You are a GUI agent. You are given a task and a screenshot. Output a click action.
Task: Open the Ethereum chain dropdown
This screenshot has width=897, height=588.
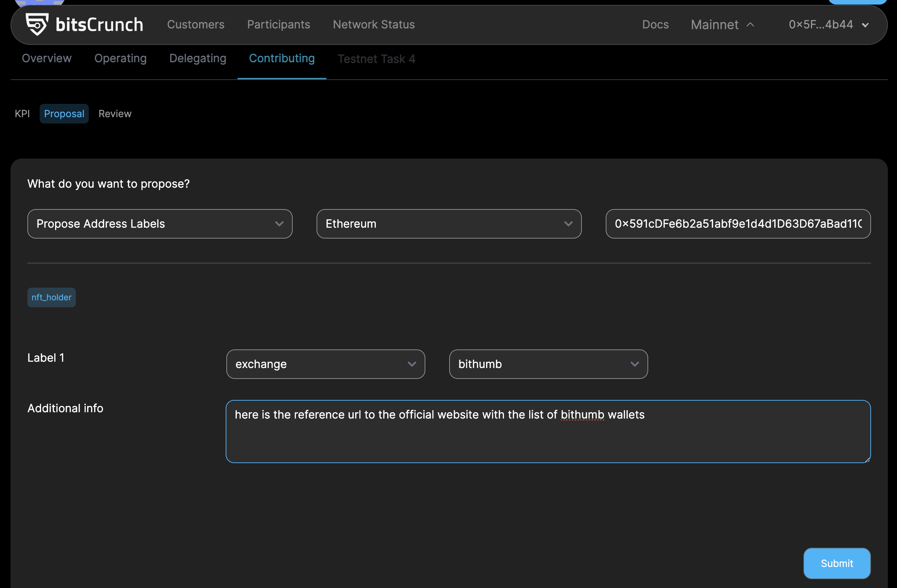(449, 224)
